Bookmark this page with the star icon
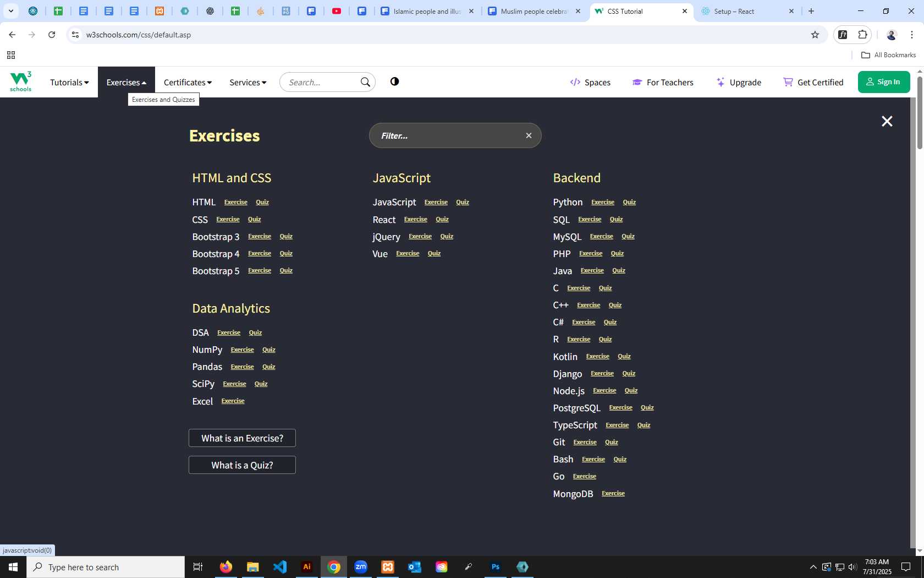Image resolution: width=924 pixels, height=578 pixels. pos(815,35)
